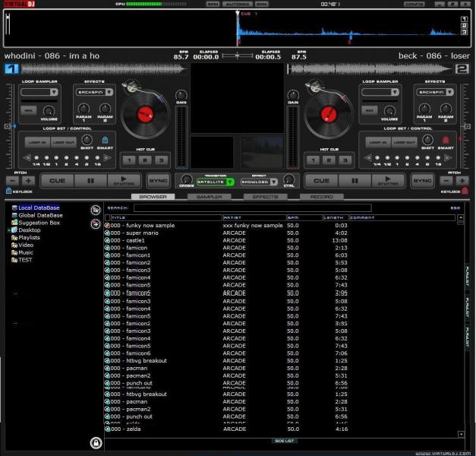Enable Keylock on deck 2
The image size is (476, 456).
465,191
